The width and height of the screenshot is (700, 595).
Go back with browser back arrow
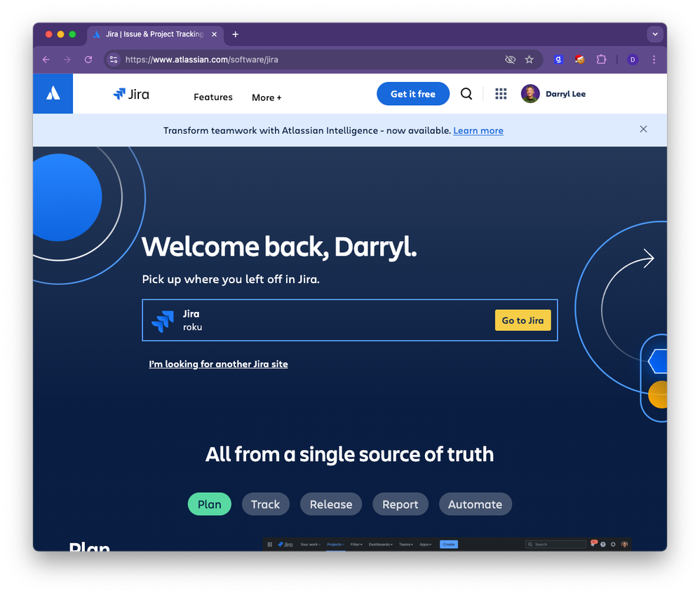coord(46,60)
